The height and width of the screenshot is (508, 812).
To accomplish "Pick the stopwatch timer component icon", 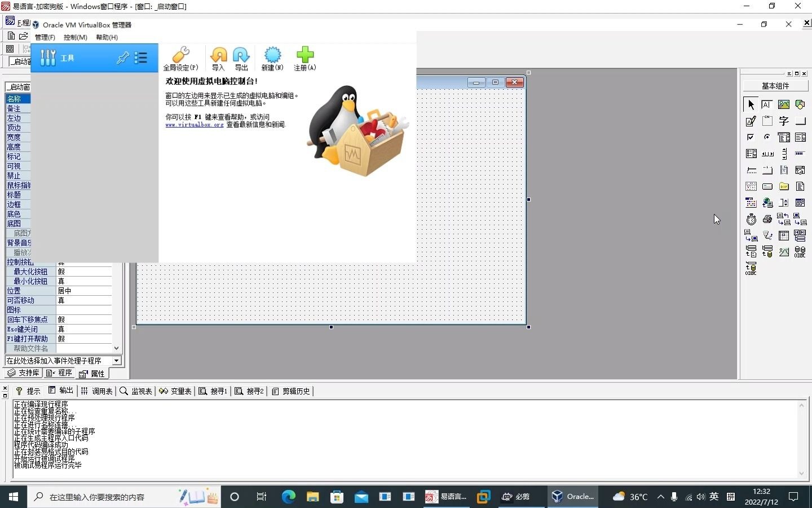I will [751, 219].
